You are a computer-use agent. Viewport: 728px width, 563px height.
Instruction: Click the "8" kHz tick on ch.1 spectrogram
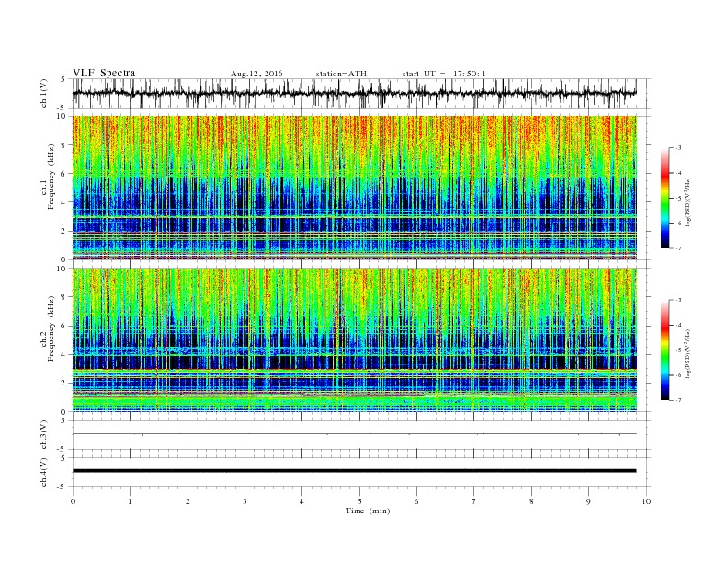click(x=64, y=145)
